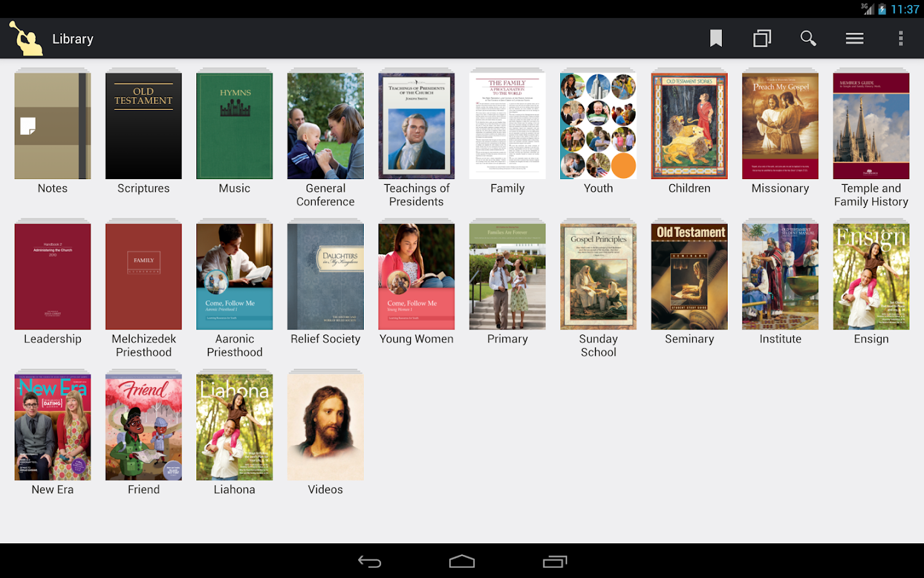Screen dimensions: 924x578
Task: Click the "Friend" label
Action: [x=144, y=489]
